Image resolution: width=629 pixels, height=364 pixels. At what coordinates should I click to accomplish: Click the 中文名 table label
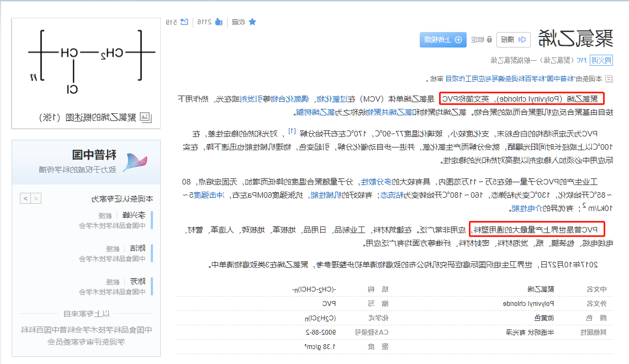coord(596,289)
